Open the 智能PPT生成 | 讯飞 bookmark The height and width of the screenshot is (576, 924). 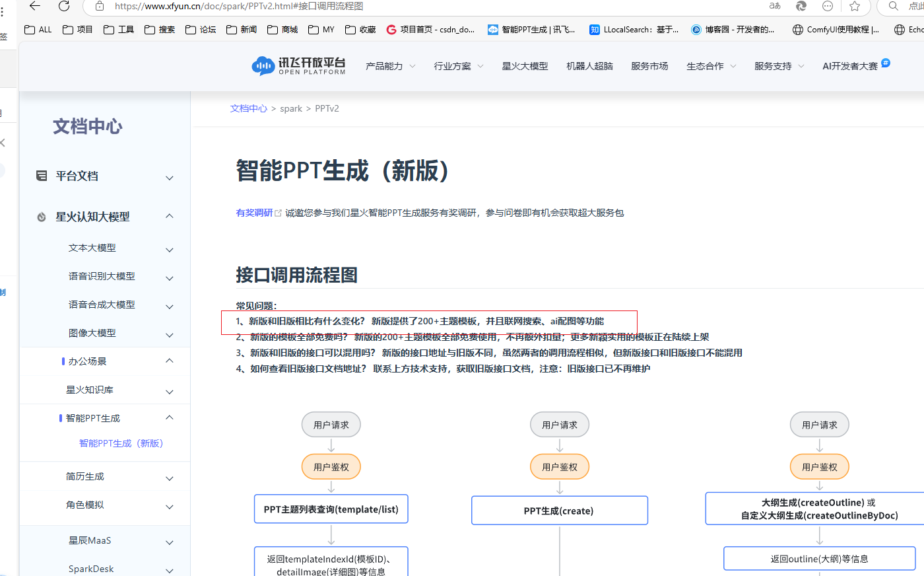pyautogui.click(x=532, y=30)
